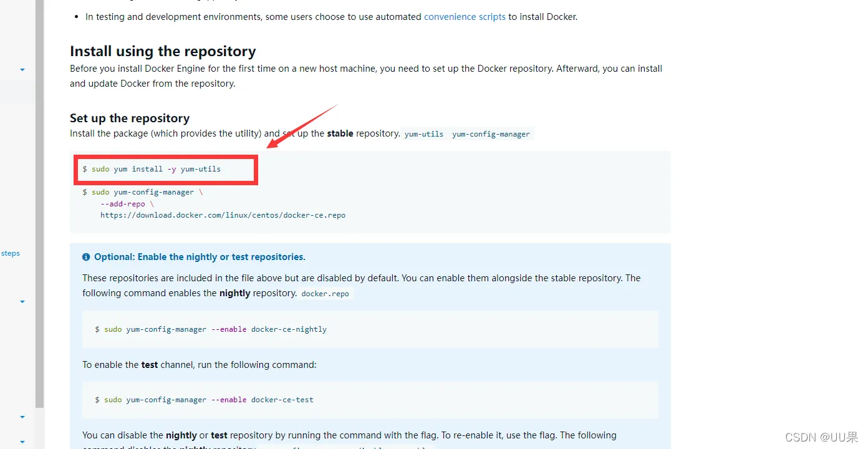Open the 'steps' link in left sidebar
The image size is (868, 449).
coord(11,253)
